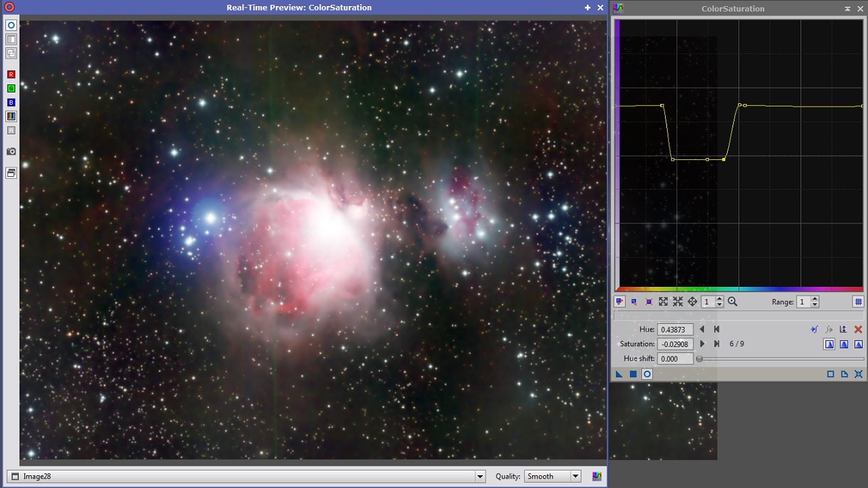The image size is (868, 488).
Task: Toggle real-time update circle in preview toolbar
Action: [11, 25]
